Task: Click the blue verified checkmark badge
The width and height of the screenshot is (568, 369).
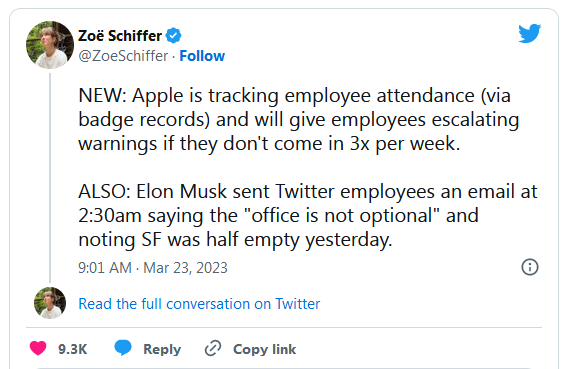Action: point(174,35)
